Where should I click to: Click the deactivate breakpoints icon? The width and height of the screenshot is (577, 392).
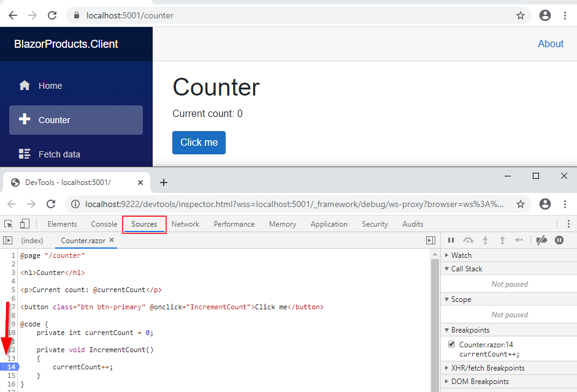pos(541,241)
